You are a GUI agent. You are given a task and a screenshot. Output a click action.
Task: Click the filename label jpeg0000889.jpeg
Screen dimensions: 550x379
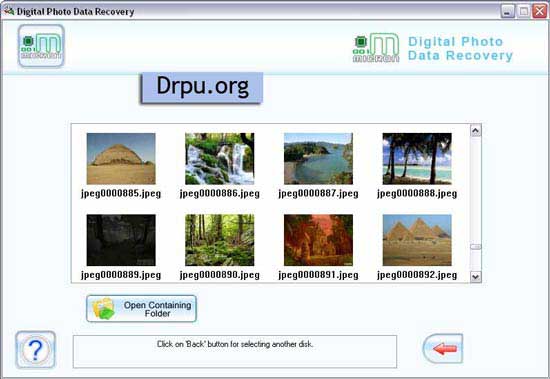point(121,275)
